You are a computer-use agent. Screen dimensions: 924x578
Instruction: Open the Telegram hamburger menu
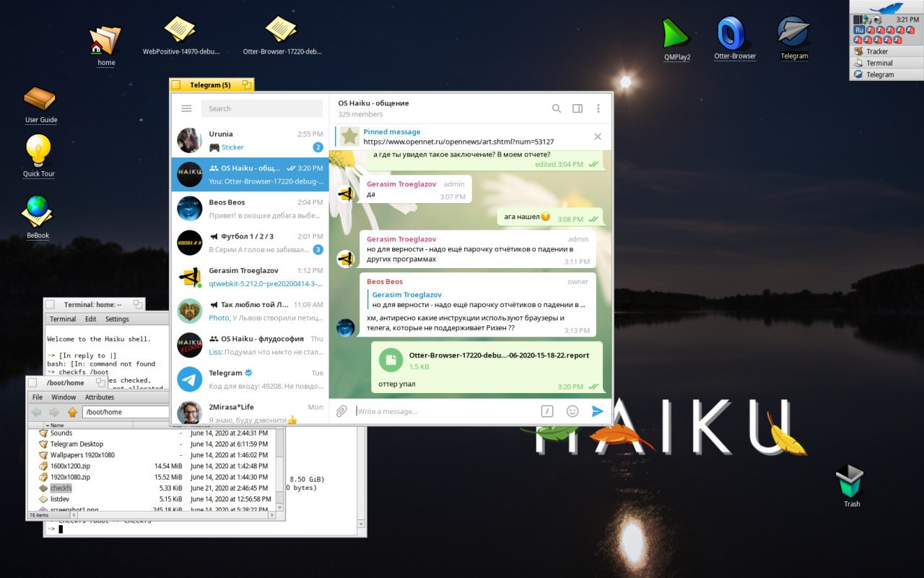point(186,108)
